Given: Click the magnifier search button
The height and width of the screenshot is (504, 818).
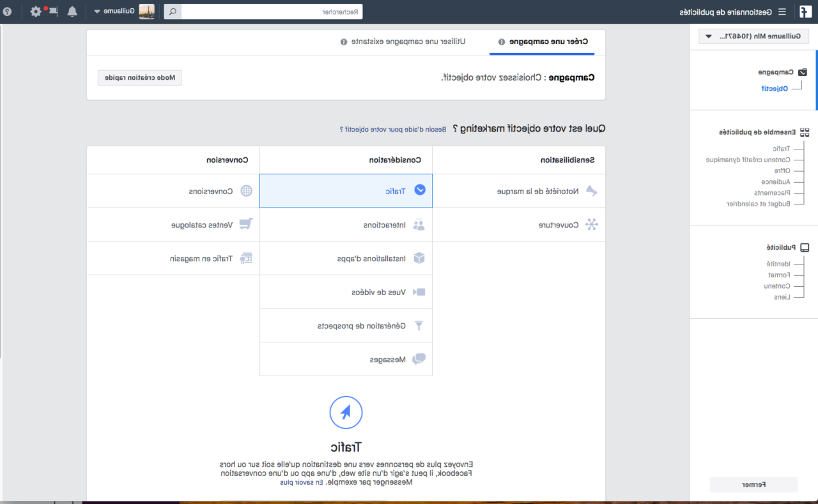Looking at the screenshot, I should pyautogui.click(x=173, y=11).
